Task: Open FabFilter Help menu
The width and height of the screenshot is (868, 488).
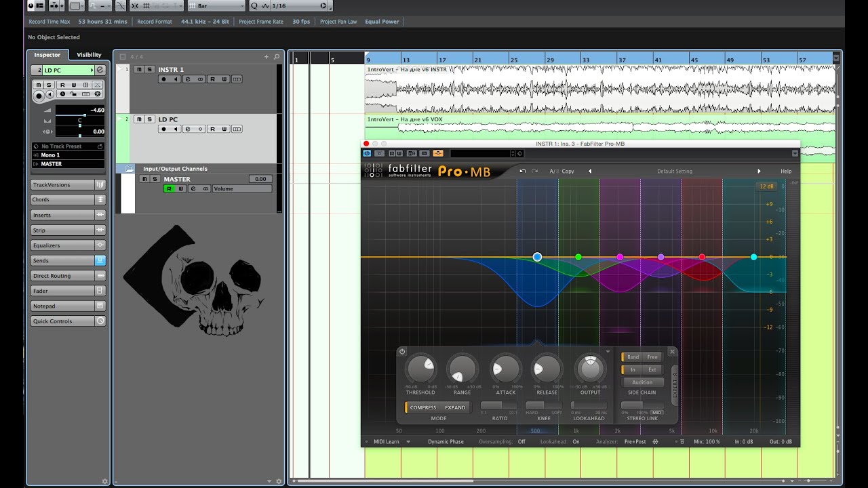Action: point(786,171)
